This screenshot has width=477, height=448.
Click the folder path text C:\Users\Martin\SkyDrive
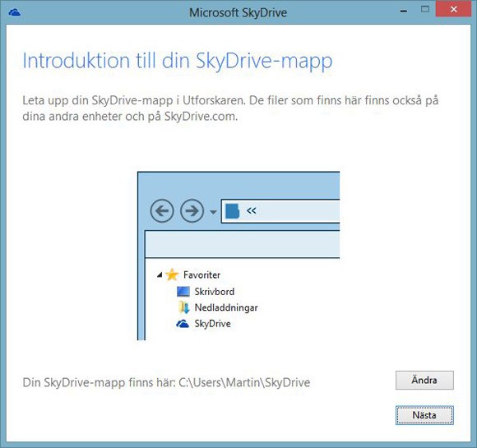tap(244, 382)
